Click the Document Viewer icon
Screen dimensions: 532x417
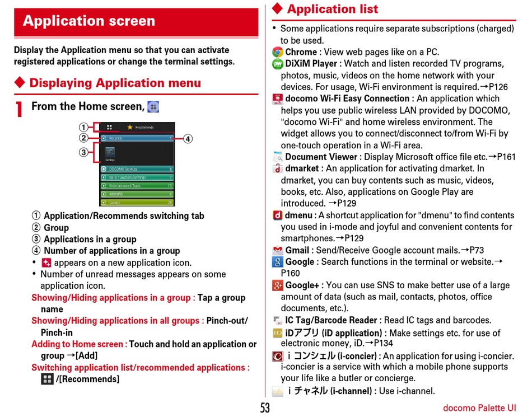pos(278,157)
